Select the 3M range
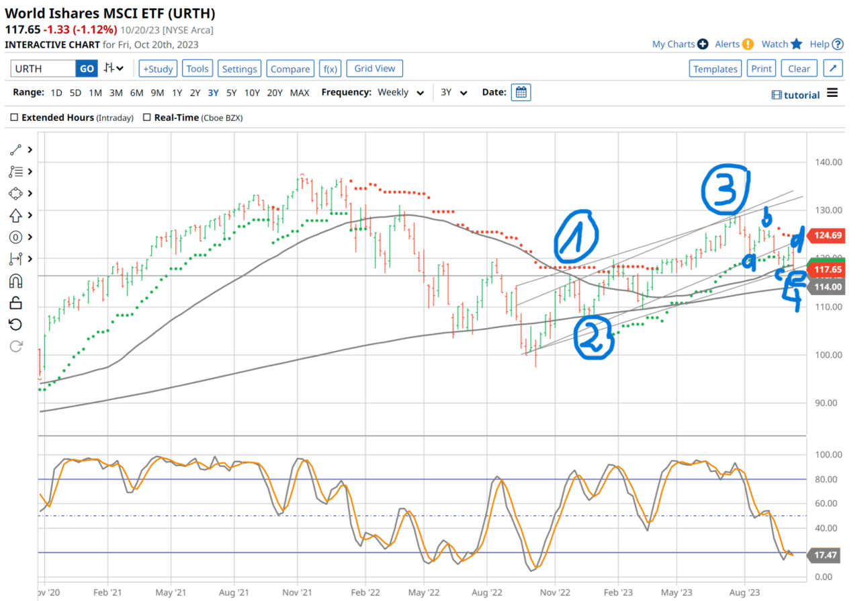This screenshot has width=868, height=601. [x=116, y=93]
